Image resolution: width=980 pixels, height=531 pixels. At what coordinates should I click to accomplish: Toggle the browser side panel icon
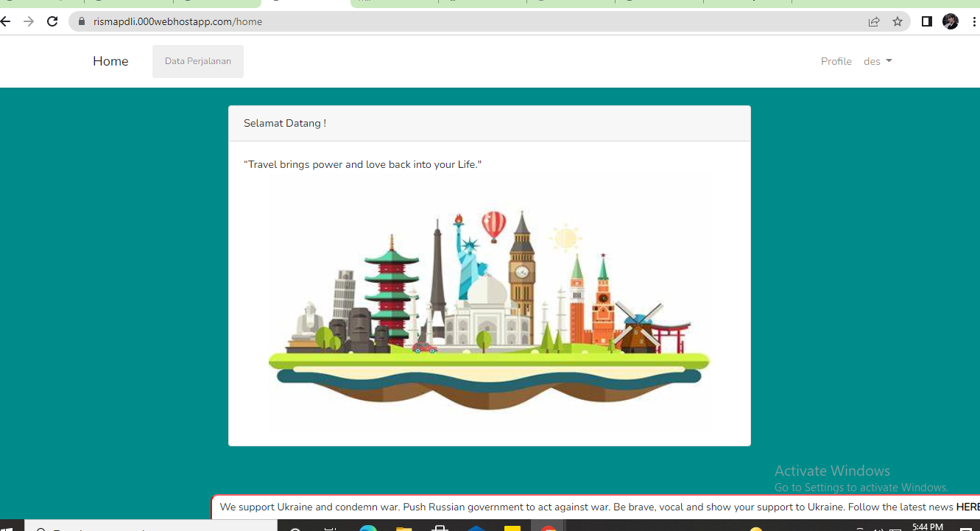[x=927, y=21]
